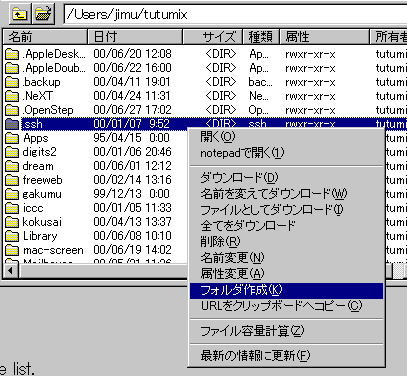This screenshot has width=407, height=376.
Task: Click the .backup folder icon
Action: [12, 82]
